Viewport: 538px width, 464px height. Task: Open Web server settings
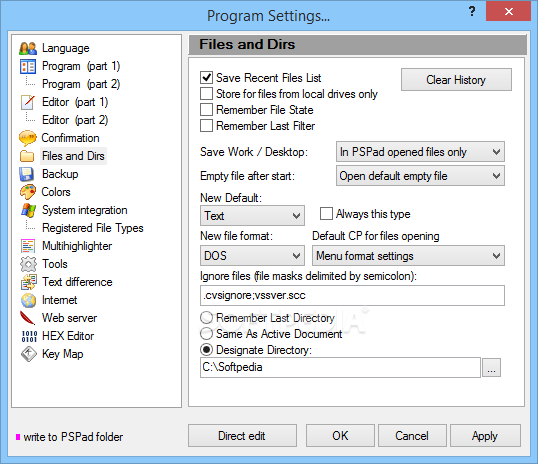[x=70, y=318]
